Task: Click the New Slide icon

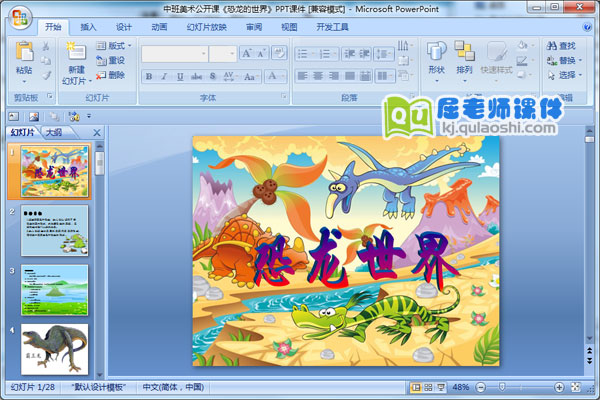Action: [76, 51]
